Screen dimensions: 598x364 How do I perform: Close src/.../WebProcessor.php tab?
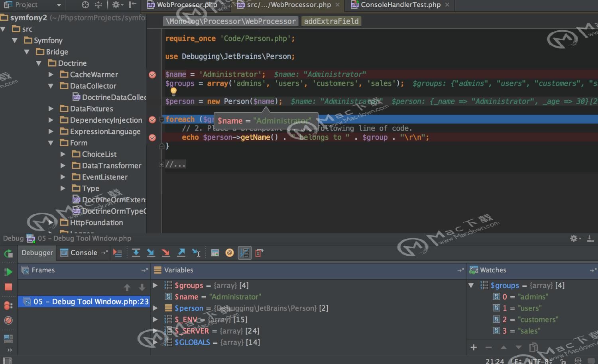tap(338, 5)
